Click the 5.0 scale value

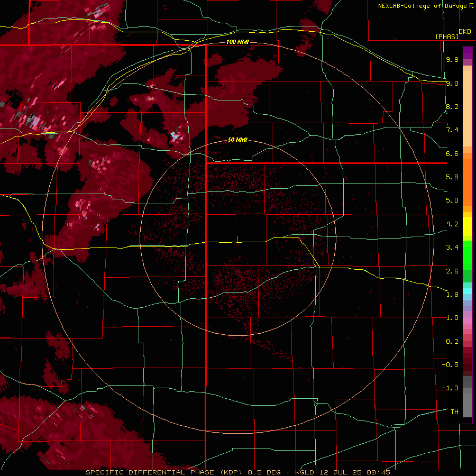click(x=452, y=200)
